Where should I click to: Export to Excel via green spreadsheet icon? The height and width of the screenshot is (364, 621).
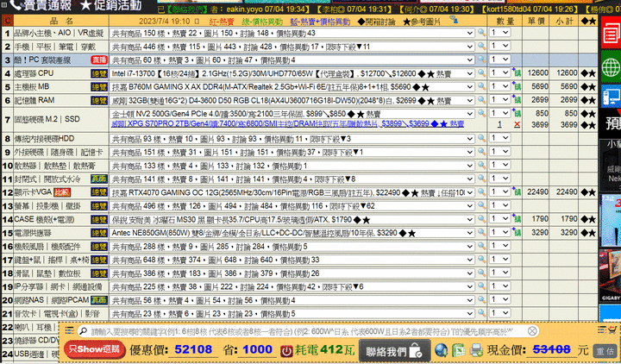click(458, 350)
